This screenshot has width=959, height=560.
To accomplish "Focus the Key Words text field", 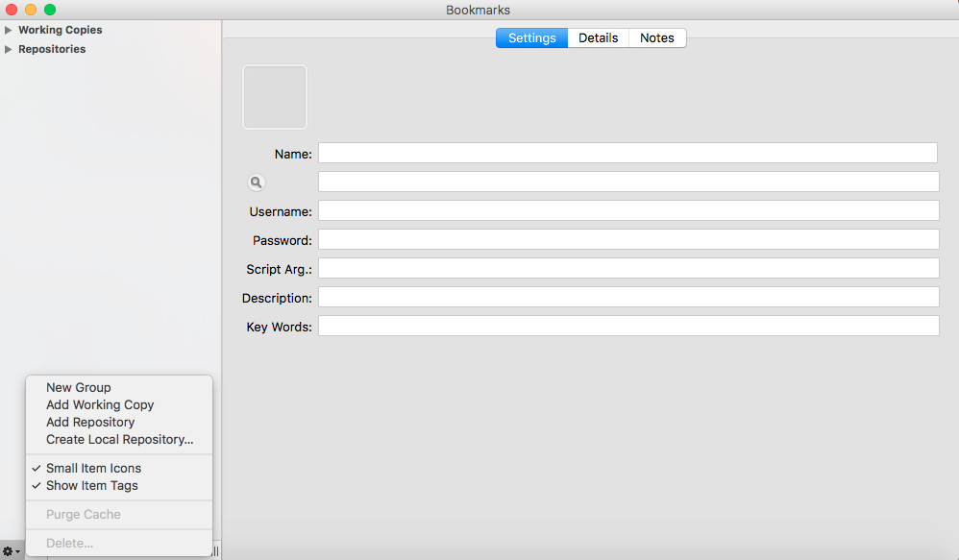I will coord(627,327).
